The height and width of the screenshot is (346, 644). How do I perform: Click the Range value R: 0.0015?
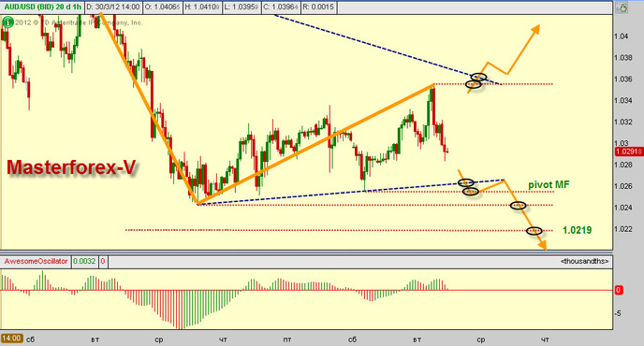pyautogui.click(x=318, y=7)
